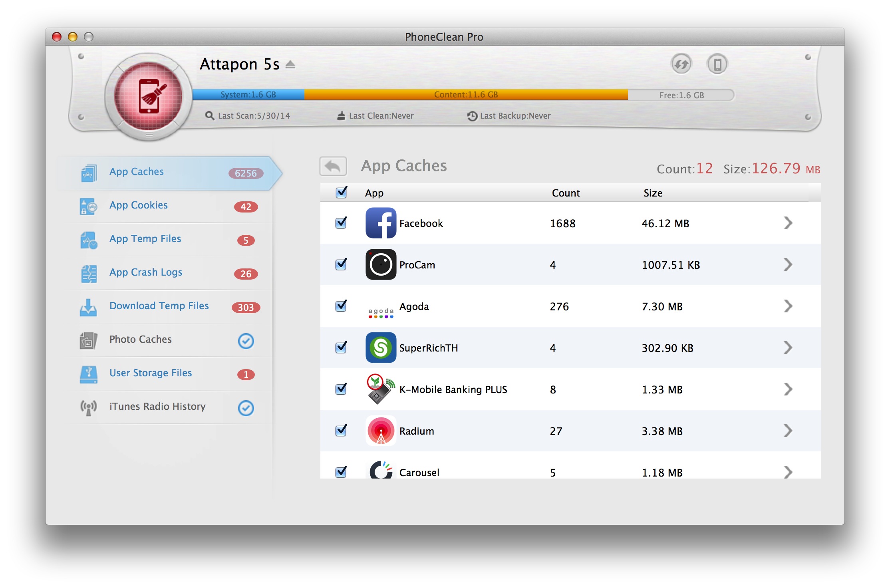Open App Crash Logs category
The width and height of the screenshot is (890, 588).
(145, 272)
